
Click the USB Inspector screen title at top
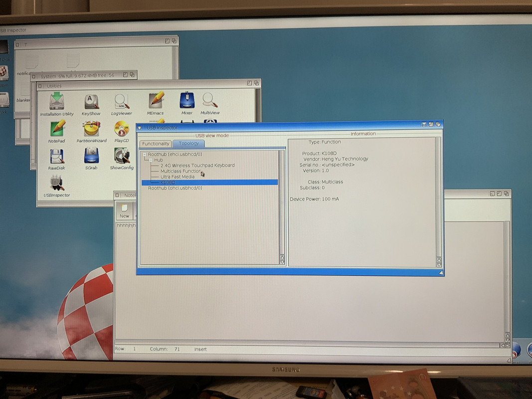[x=13, y=30]
